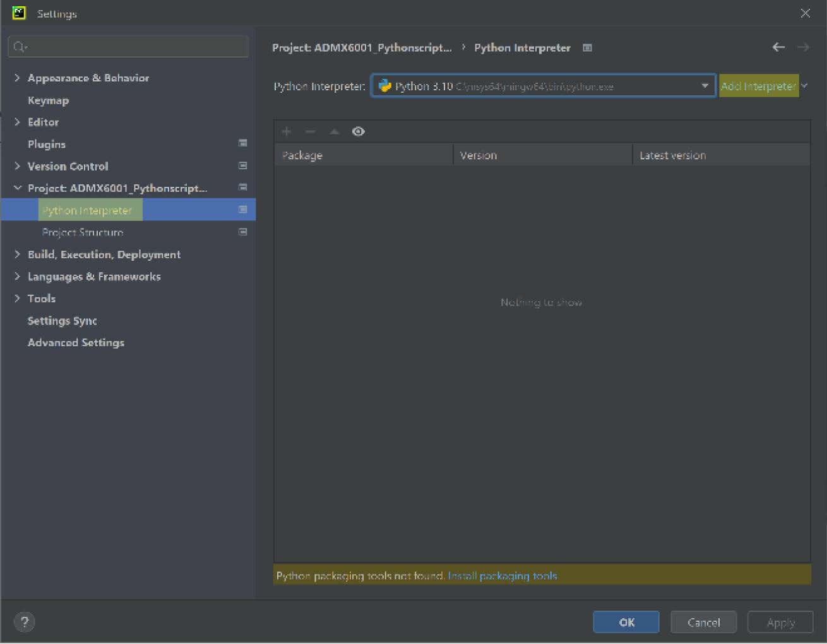Click the Add Interpreter link
The height and width of the screenshot is (644, 827).
[758, 86]
